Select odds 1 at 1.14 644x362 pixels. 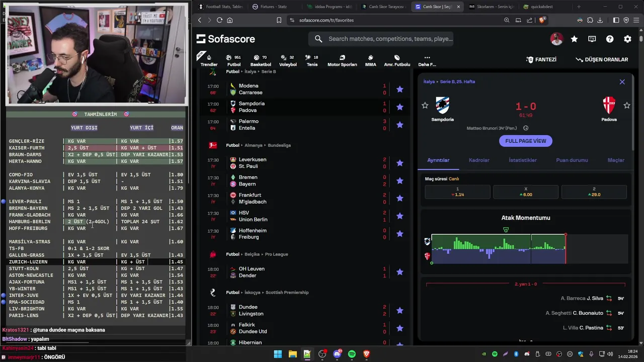[x=457, y=192]
